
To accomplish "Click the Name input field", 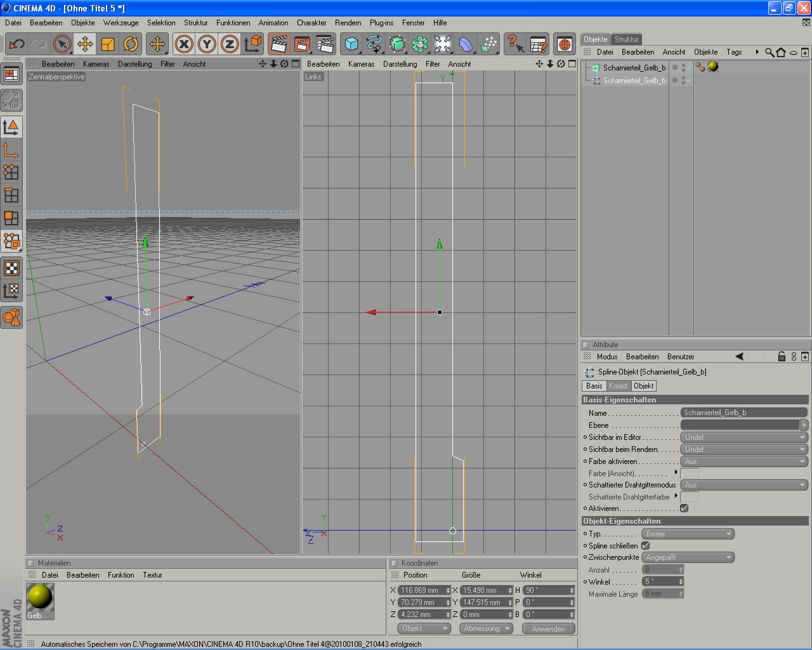I will click(x=743, y=413).
